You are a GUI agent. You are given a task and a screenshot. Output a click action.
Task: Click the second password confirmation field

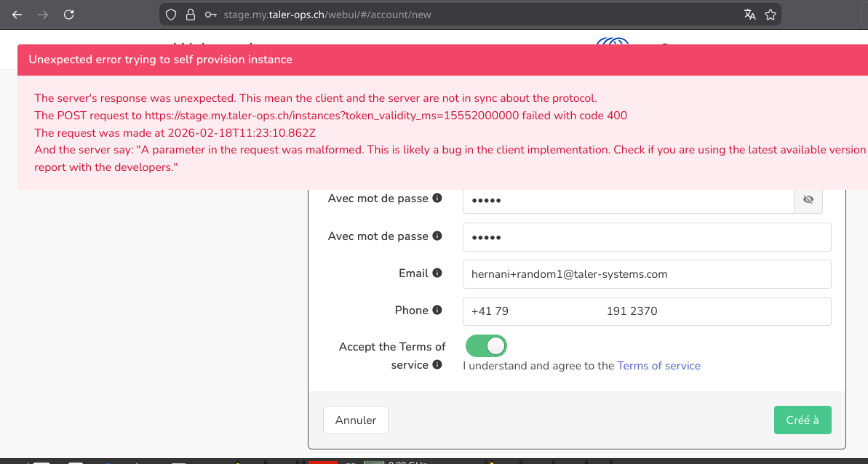pos(646,237)
